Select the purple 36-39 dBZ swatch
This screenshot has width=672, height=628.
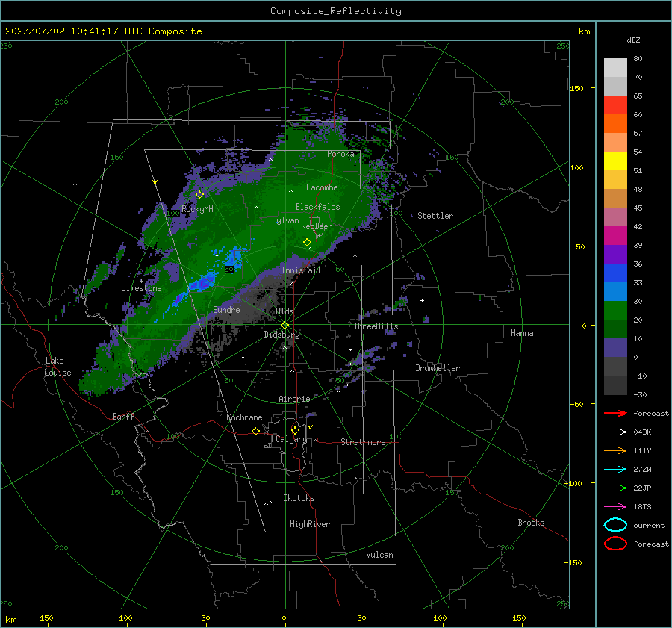615,255
